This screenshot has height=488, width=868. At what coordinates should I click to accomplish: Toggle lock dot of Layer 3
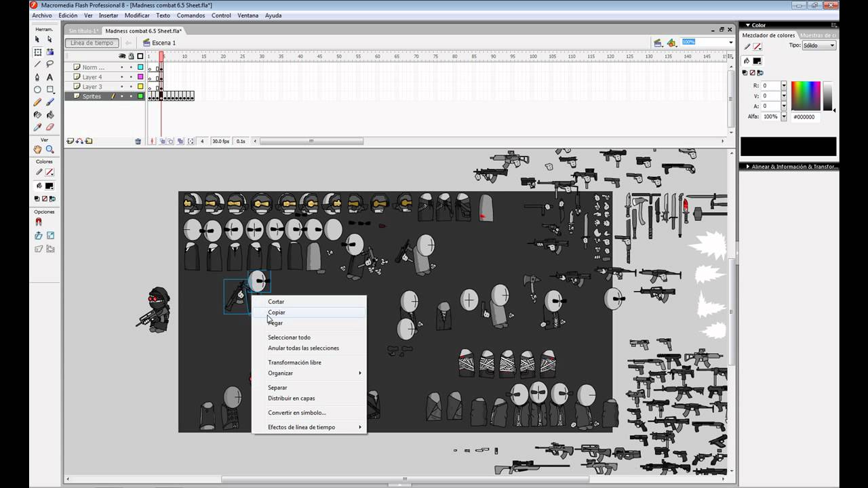coord(131,87)
